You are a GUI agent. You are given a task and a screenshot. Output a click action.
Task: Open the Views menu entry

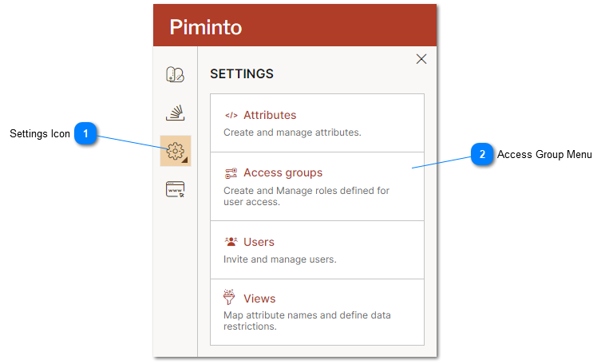click(317, 312)
